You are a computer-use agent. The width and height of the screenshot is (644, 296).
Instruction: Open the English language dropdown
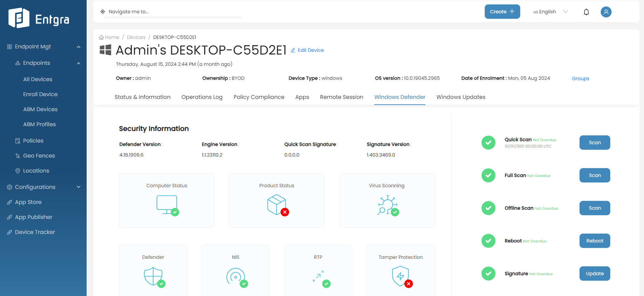point(551,12)
